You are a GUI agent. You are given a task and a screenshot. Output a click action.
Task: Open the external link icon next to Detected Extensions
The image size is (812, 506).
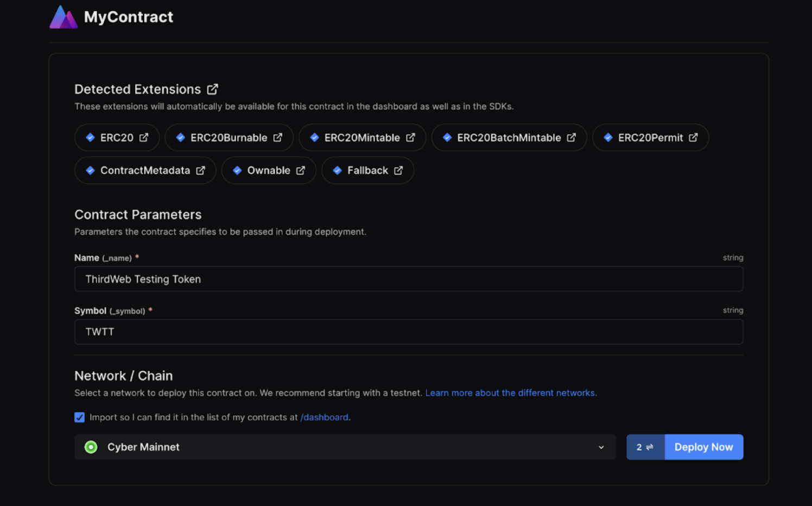pos(212,89)
